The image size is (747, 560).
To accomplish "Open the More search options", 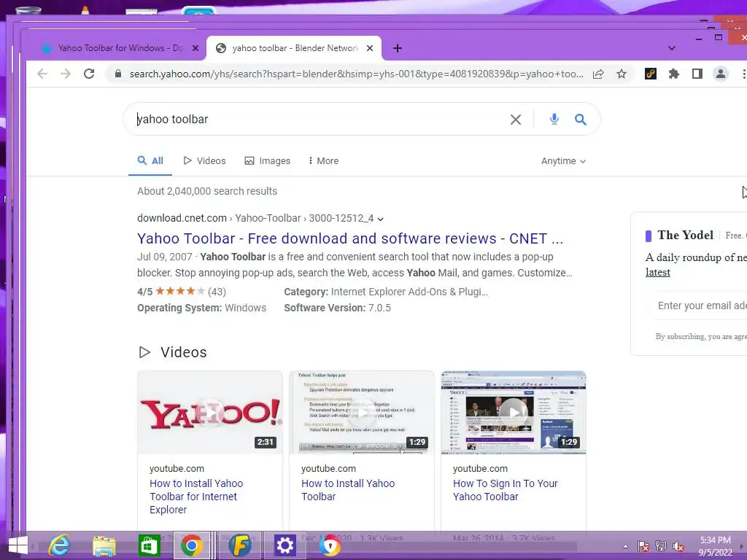I will tap(323, 161).
